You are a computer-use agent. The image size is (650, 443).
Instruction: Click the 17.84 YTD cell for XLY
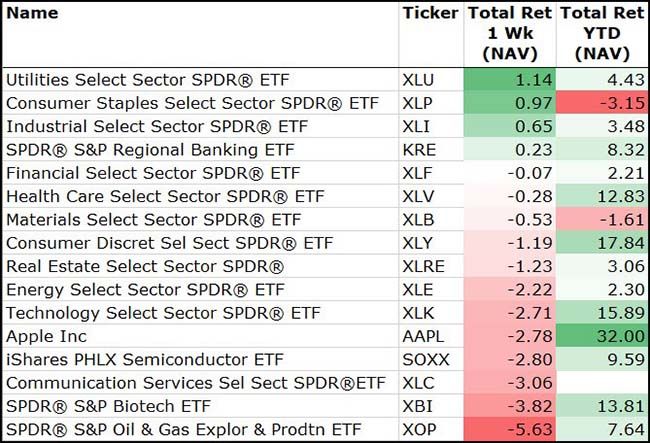click(601, 243)
